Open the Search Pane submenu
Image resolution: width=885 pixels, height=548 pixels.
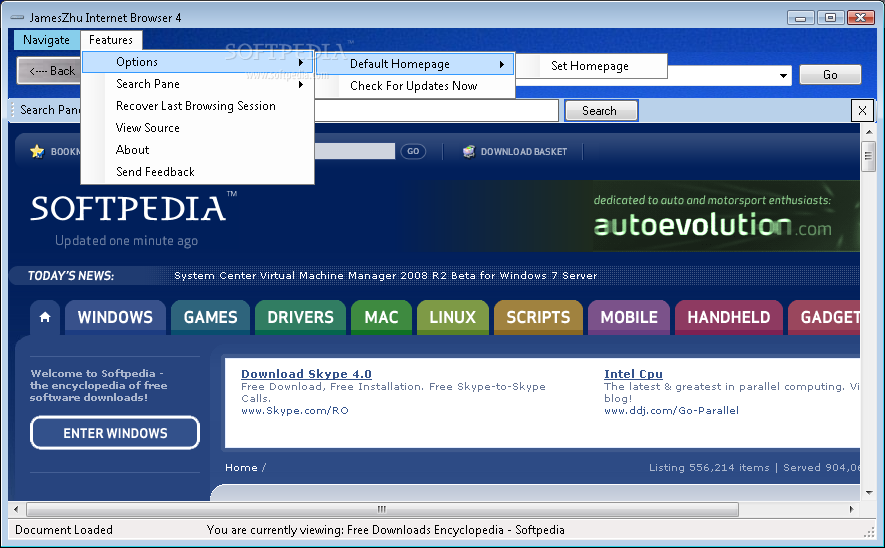click(197, 84)
